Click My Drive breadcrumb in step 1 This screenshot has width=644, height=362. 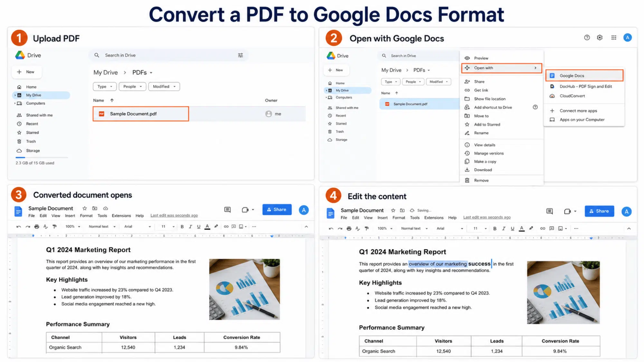point(106,73)
